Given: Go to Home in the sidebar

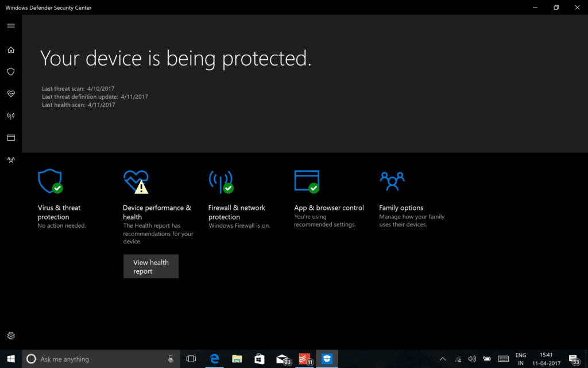Looking at the screenshot, I should [11, 50].
